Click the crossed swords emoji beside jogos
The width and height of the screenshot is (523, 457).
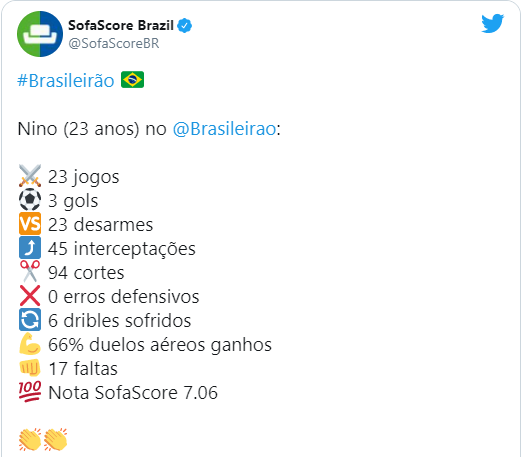coord(30,176)
